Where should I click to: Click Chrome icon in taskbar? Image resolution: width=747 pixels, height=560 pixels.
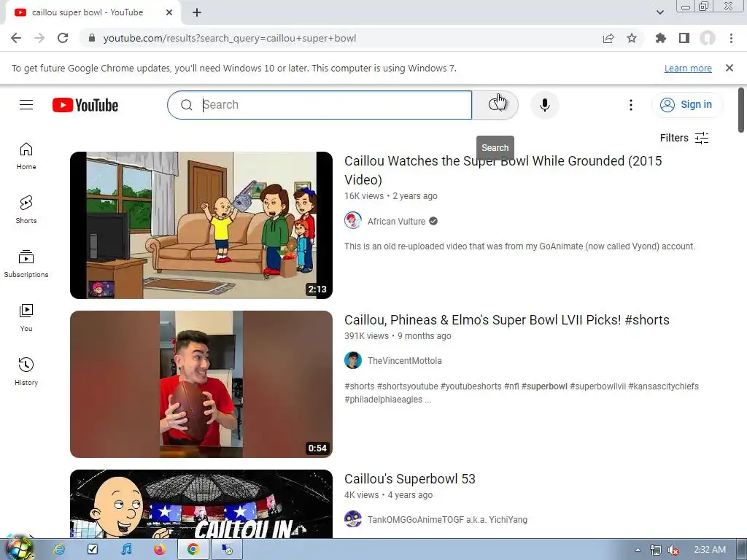[193, 550]
